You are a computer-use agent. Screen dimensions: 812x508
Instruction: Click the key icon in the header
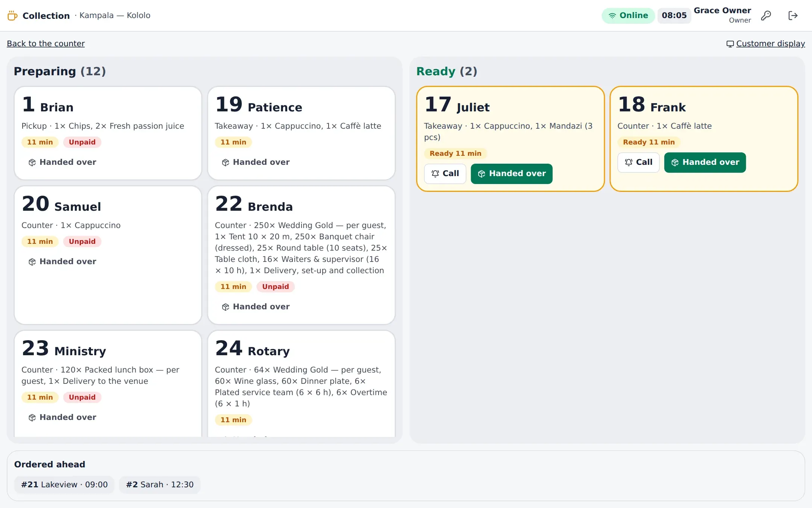[766, 15]
